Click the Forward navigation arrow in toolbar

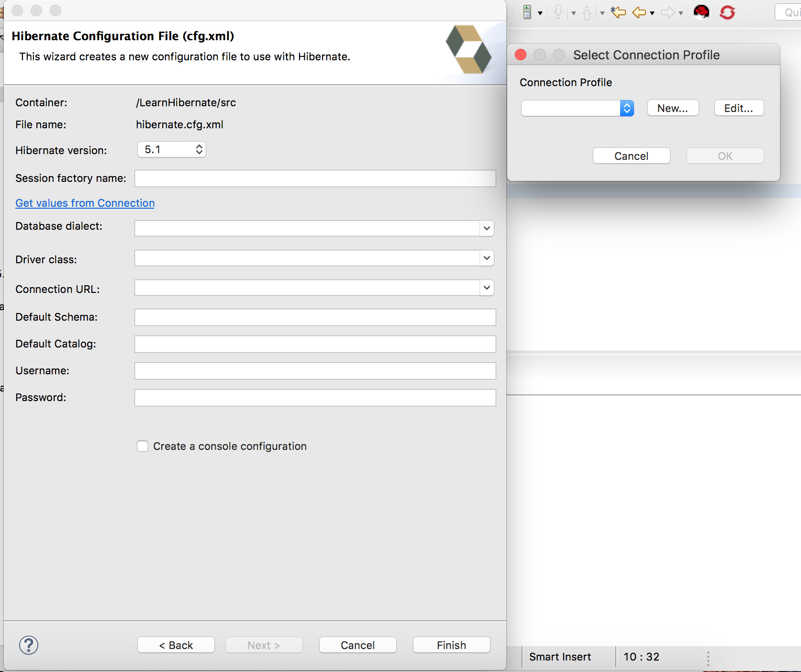668,12
